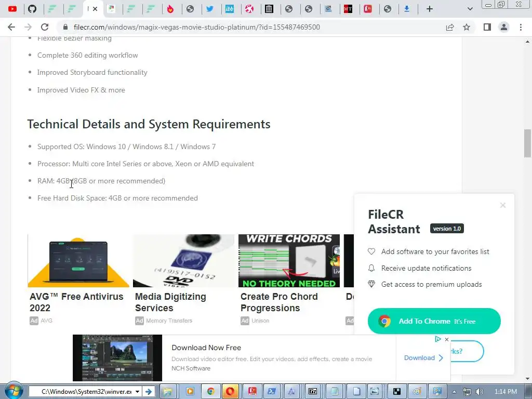This screenshot has width=532, height=399.
Task: Click the Download Now Free headline
Action: click(206, 348)
